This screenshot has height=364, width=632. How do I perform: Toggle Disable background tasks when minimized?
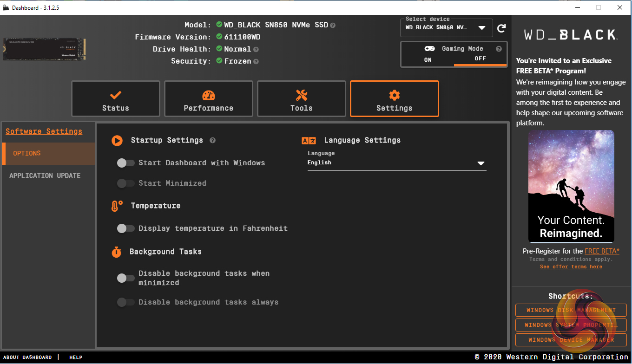pyautogui.click(x=125, y=278)
